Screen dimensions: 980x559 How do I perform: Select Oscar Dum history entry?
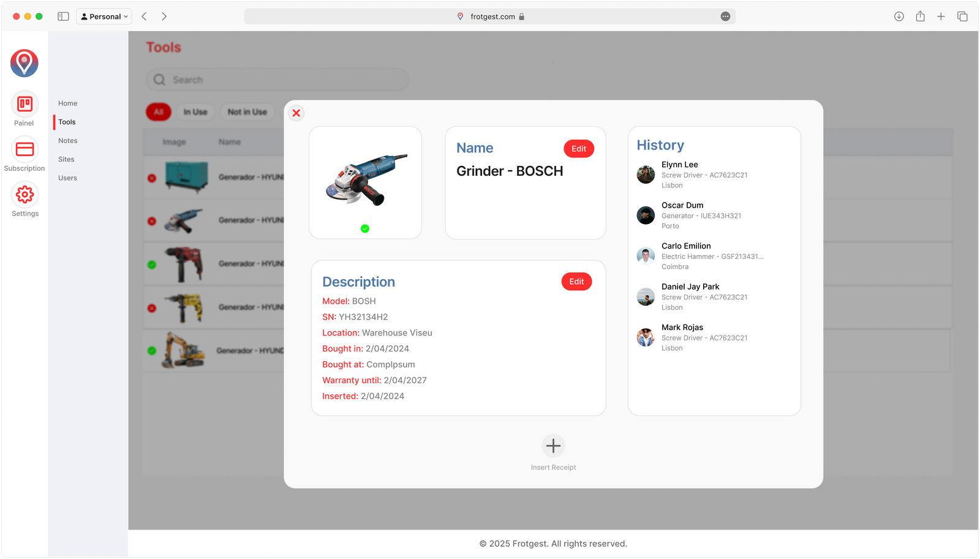tap(682, 215)
